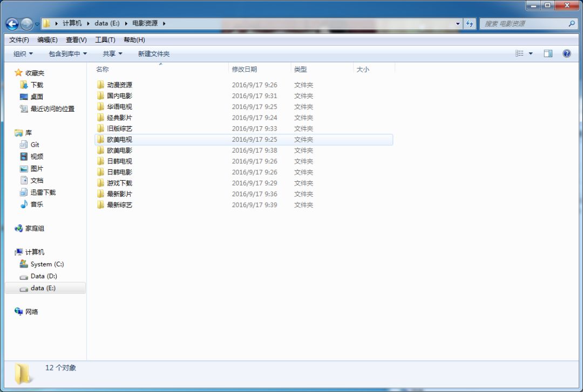Select the 最新综艺 folder icon

pos(100,205)
